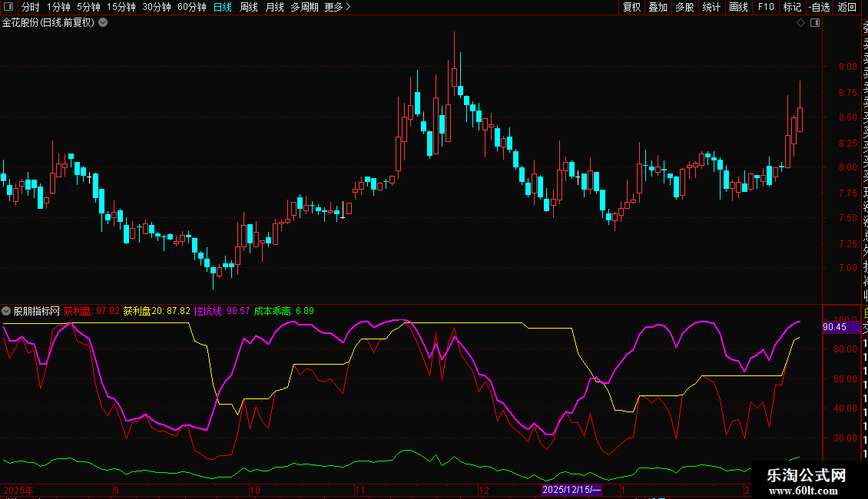The height and width of the screenshot is (499, 868).
Task: Click the 获利盘 87.82 red value
Action: point(91,311)
